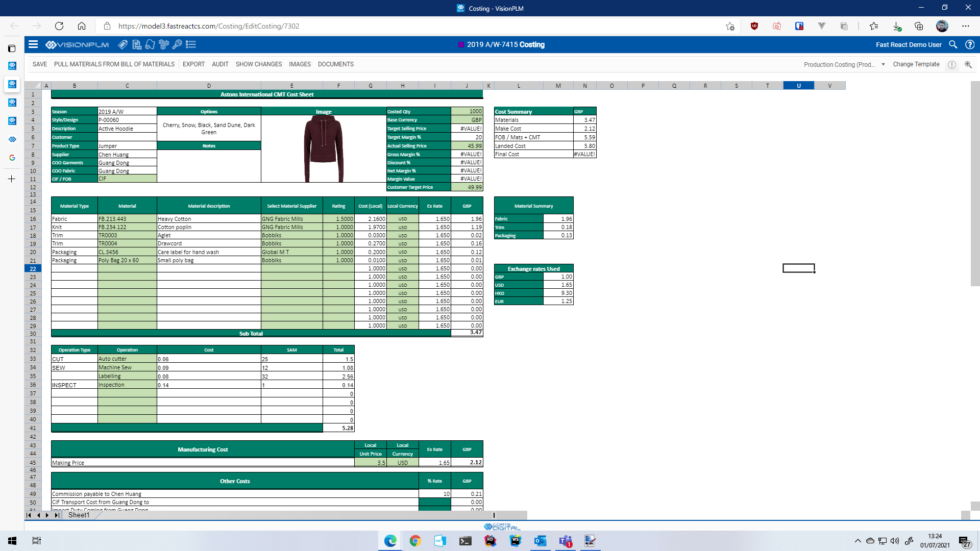Click the next sheet navigation arrow
This screenshot has height=551, width=980.
pyautogui.click(x=47, y=515)
